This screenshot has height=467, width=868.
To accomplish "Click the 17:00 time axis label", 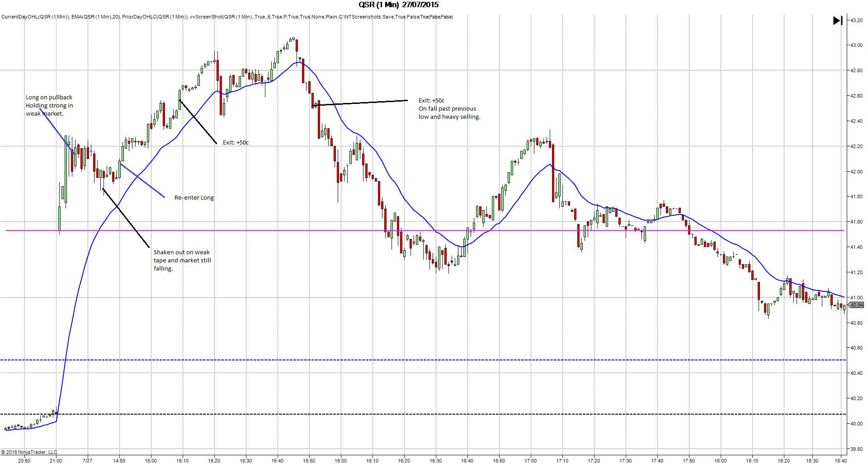I will [531, 461].
